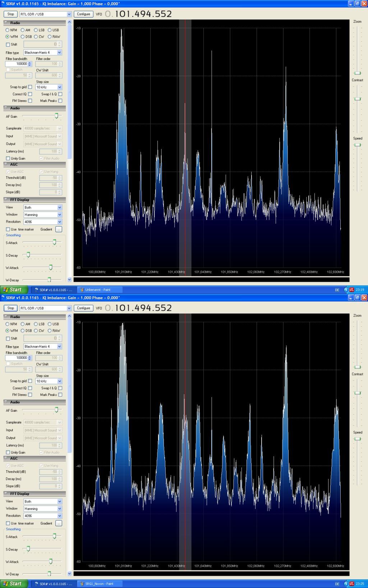Viewport: 368px width, 588px height.
Task: Click the AF Gain slider in the upper window
Action: [x=56, y=116]
